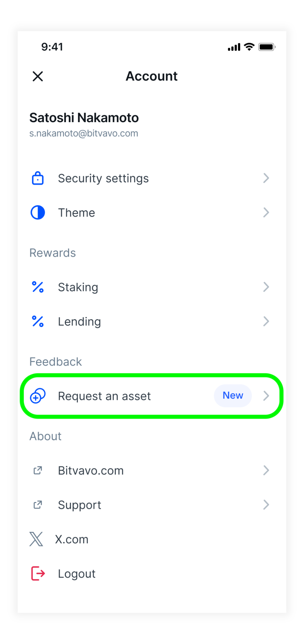Viewport: 304px width, 644px height.
Task: Open Lending using the right chevron
Action: [266, 321]
